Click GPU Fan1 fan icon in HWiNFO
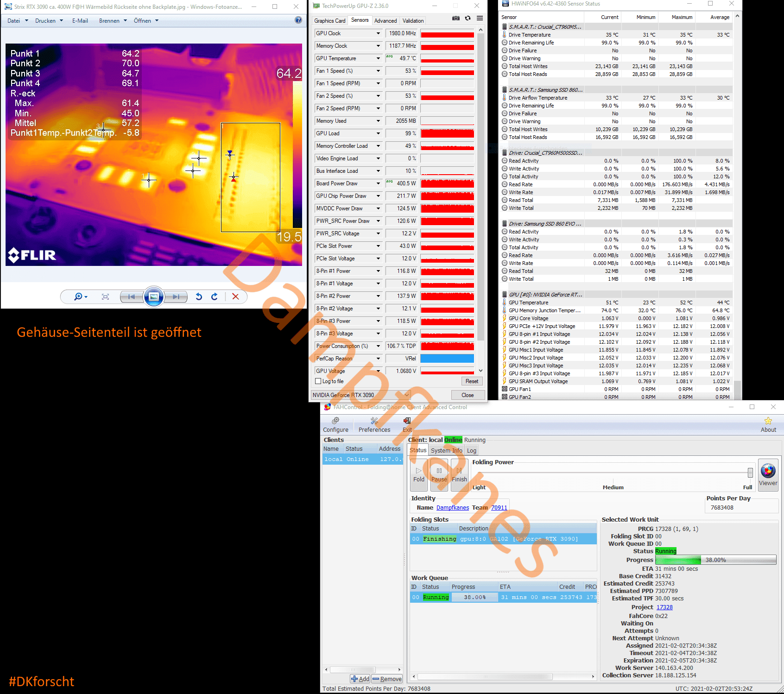This screenshot has height=694, width=784. pyautogui.click(x=505, y=389)
